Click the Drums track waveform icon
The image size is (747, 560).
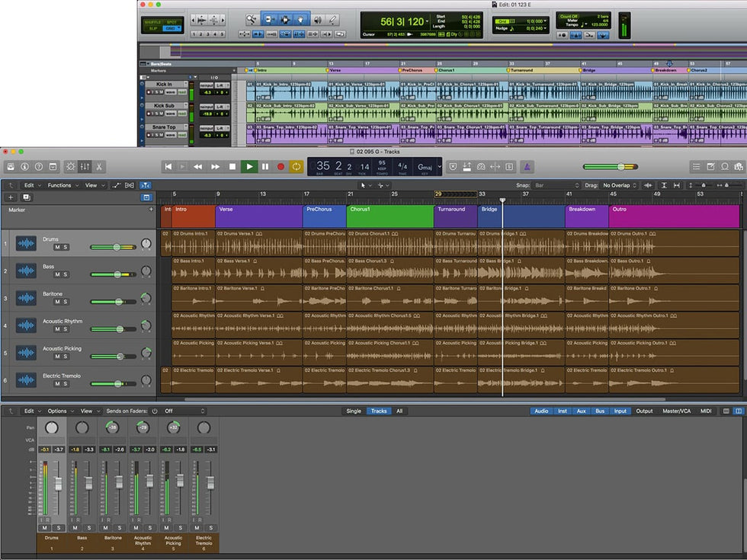pos(26,244)
